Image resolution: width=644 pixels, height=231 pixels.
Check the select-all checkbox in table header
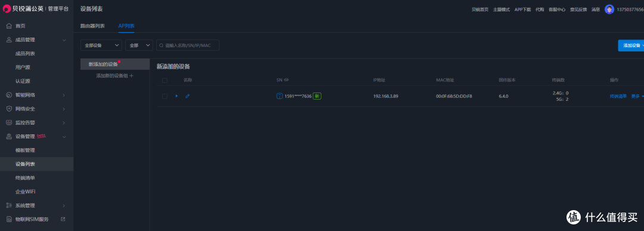coord(165,80)
